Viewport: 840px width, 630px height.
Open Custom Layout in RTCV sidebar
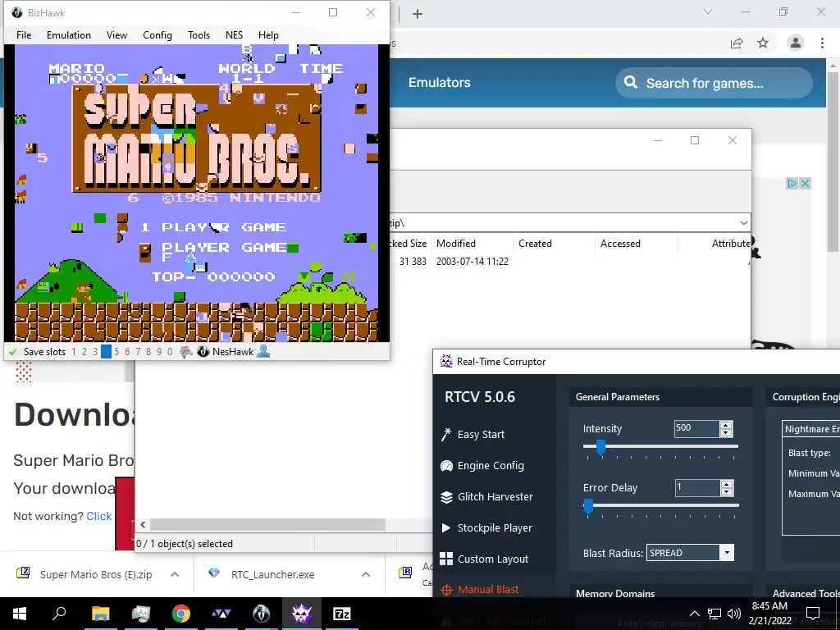point(484,559)
